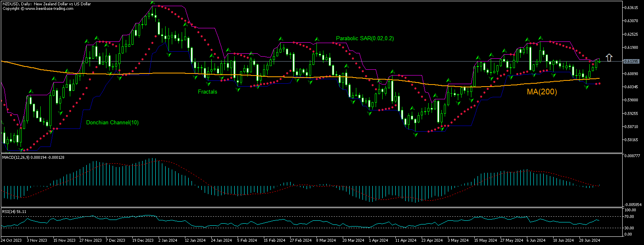Select the Donchian Channel(10) label
644x245 pixels.
coord(113,122)
